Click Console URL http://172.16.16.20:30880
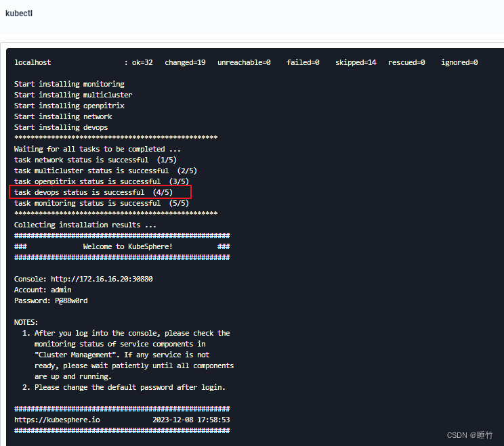Image resolution: width=504 pixels, height=446 pixels. click(x=102, y=279)
